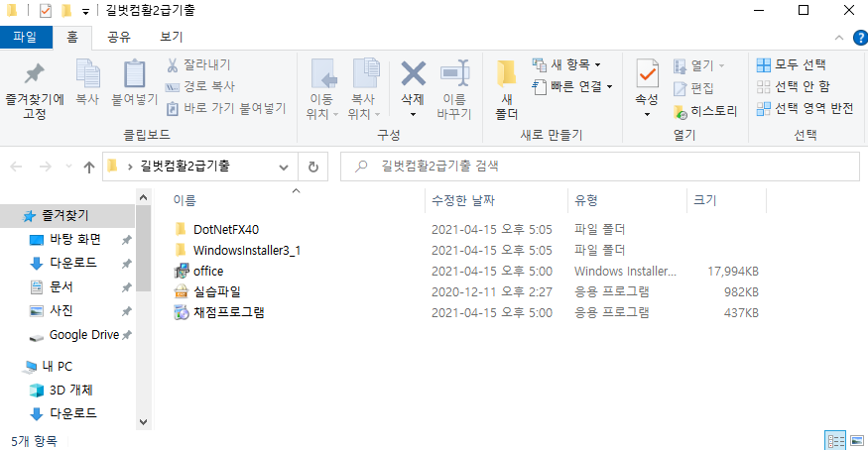The width and height of the screenshot is (868, 450).
Task: Open the 새 항목 dropdown
Action: 566,64
